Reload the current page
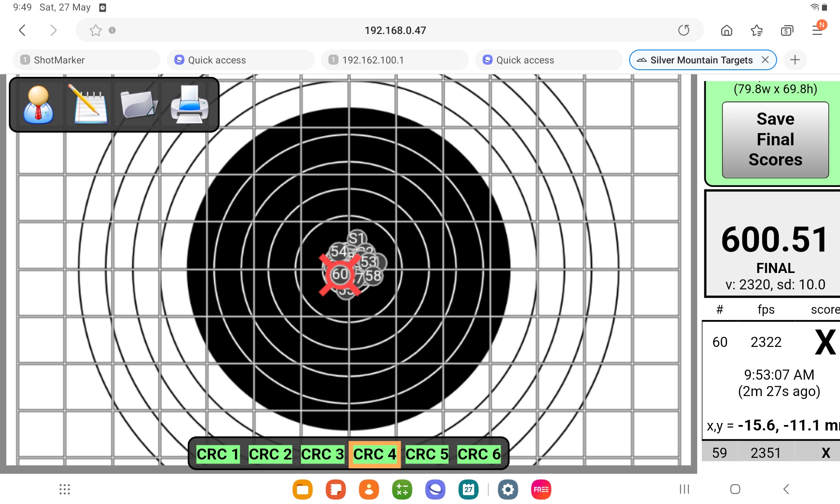 [684, 30]
